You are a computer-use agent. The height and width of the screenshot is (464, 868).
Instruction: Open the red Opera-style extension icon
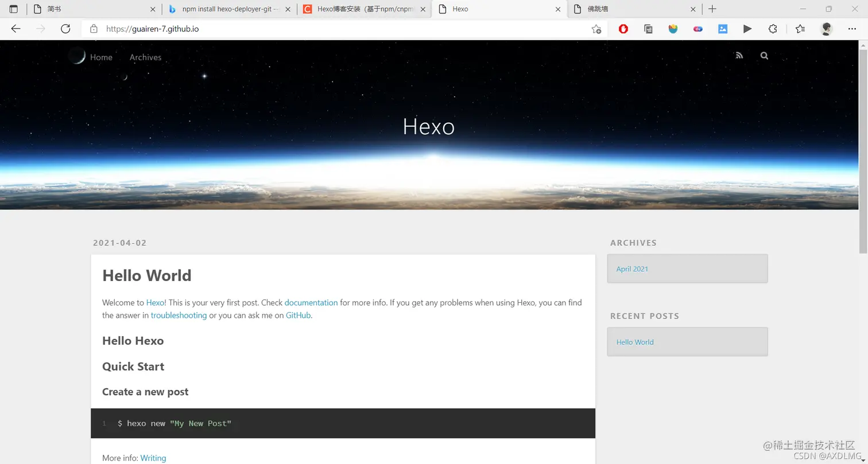(623, 29)
